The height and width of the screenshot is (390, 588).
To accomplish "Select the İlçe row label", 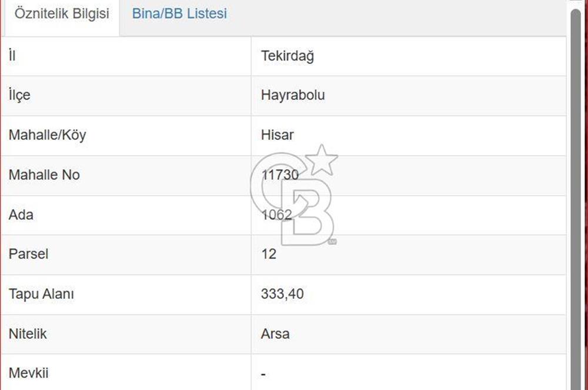I will [x=19, y=95].
